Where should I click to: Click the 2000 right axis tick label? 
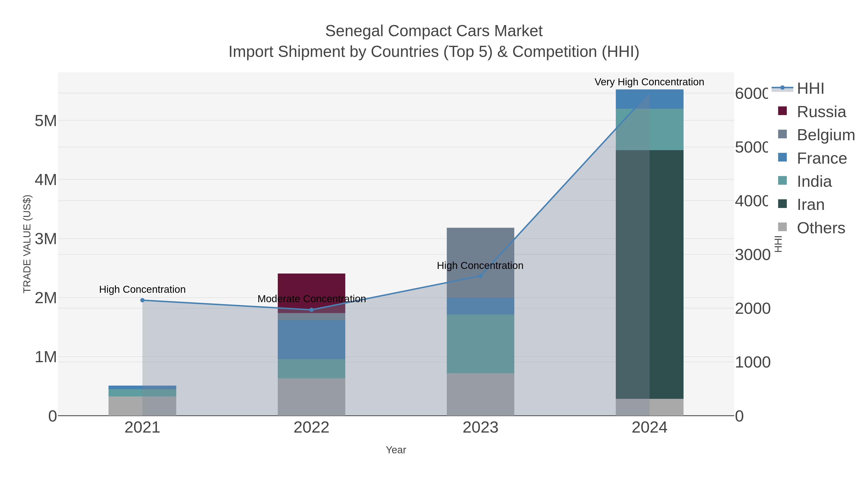[753, 308]
